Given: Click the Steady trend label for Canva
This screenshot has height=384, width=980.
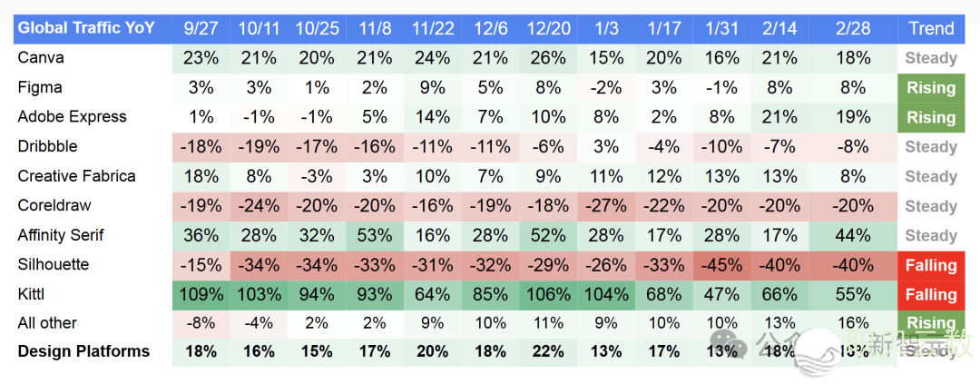Looking at the screenshot, I should click(x=931, y=58).
